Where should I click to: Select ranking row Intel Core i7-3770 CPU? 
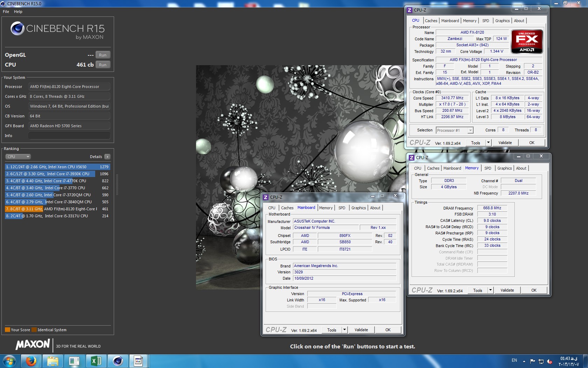coord(57,188)
